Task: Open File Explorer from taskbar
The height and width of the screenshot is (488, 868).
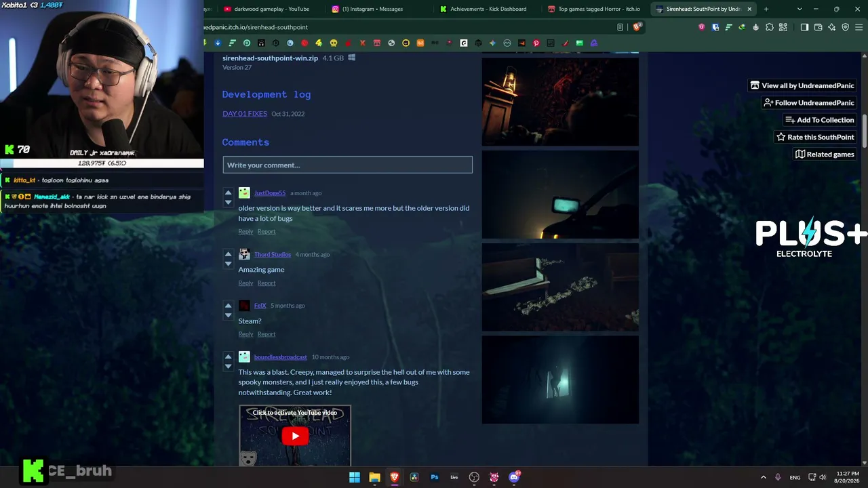Action: 374,477
